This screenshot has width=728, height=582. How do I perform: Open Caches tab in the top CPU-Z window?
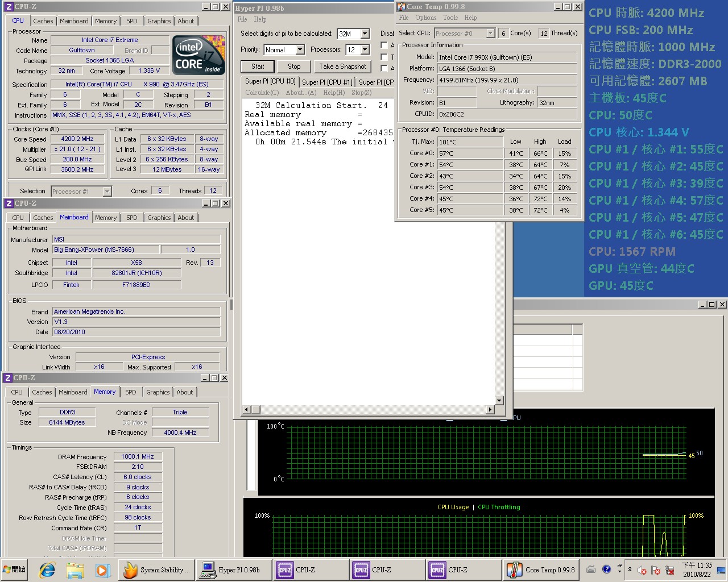[43, 21]
